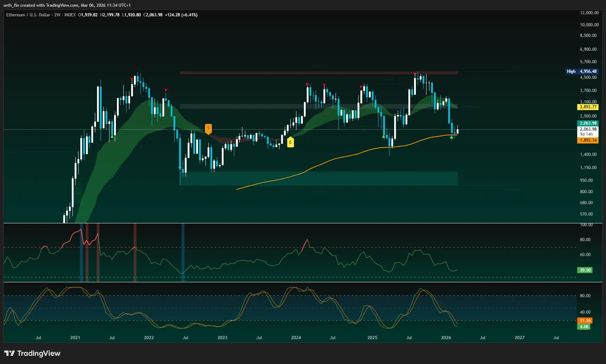The height and width of the screenshot is (364, 606).
Task: Click the teal support zone rectangle
Action: [x=319, y=179]
